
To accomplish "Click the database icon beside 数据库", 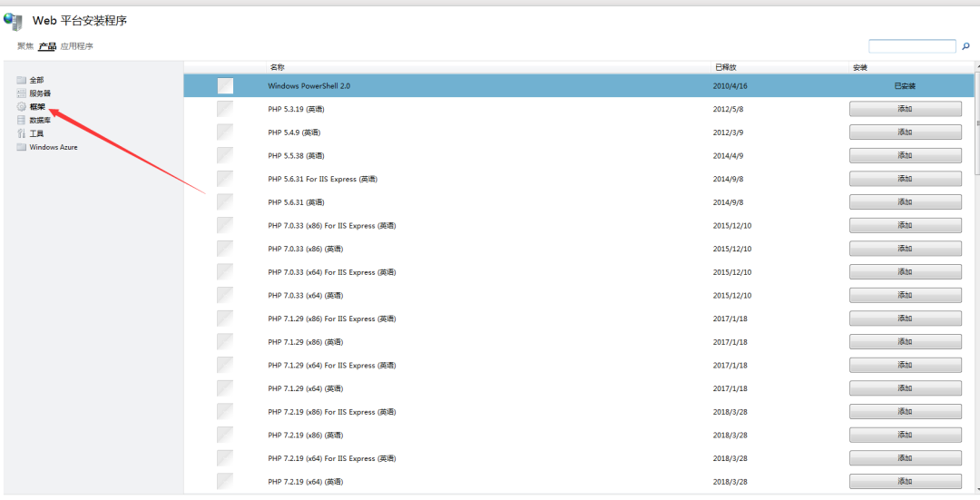I will pyautogui.click(x=21, y=120).
